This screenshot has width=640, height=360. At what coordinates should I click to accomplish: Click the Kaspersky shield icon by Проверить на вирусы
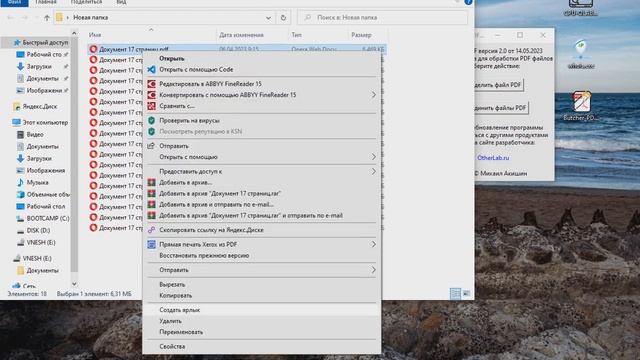(x=151, y=120)
